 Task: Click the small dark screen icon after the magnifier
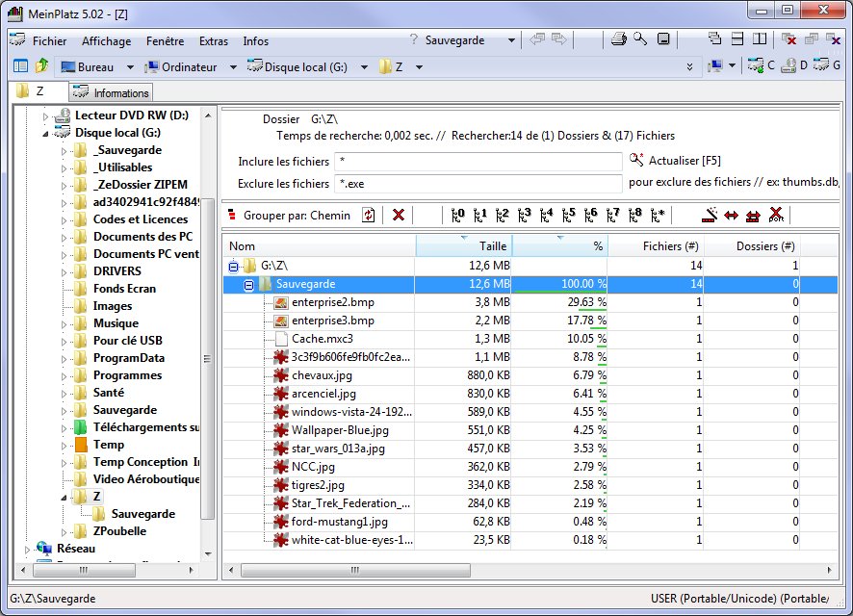(663, 39)
